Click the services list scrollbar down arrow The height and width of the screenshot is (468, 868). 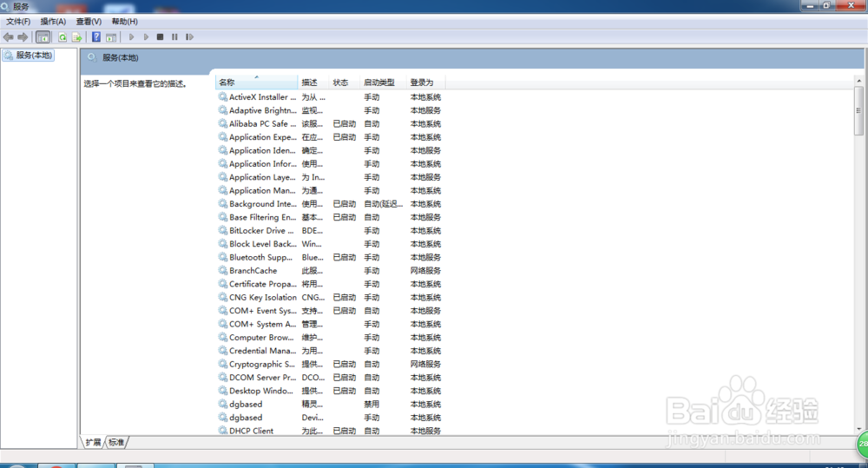[x=858, y=429]
